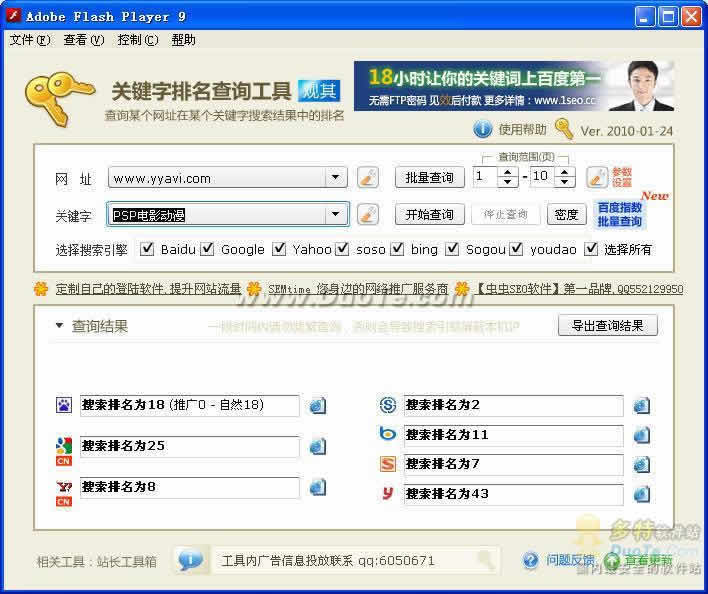Uncheck the Baidu search engine checkbox

tap(147, 249)
